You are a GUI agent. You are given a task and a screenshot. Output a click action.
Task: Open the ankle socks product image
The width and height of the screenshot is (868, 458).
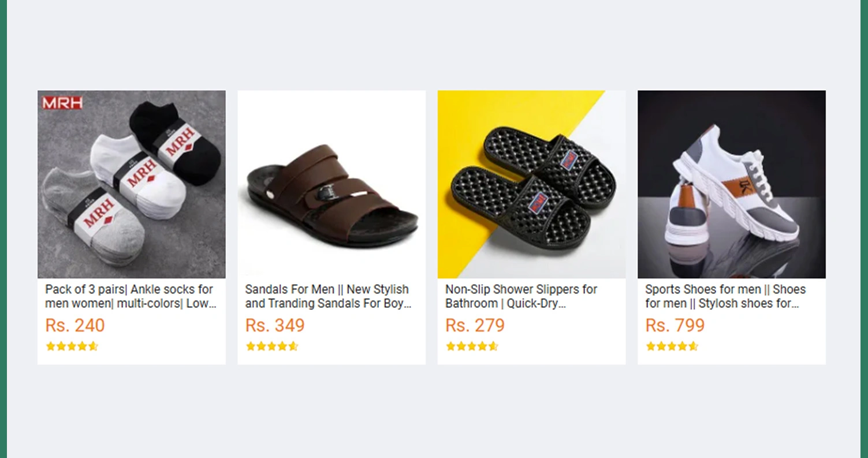[131, 184]
